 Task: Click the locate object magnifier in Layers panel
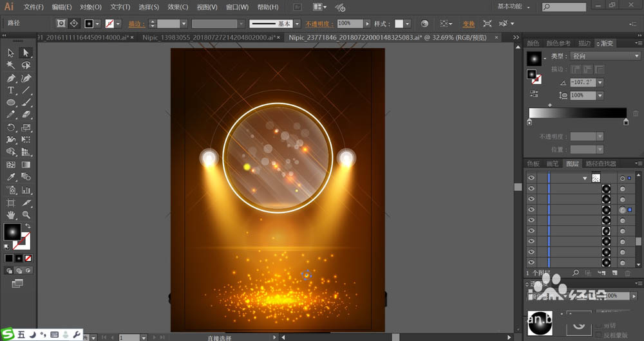point(576,273)
